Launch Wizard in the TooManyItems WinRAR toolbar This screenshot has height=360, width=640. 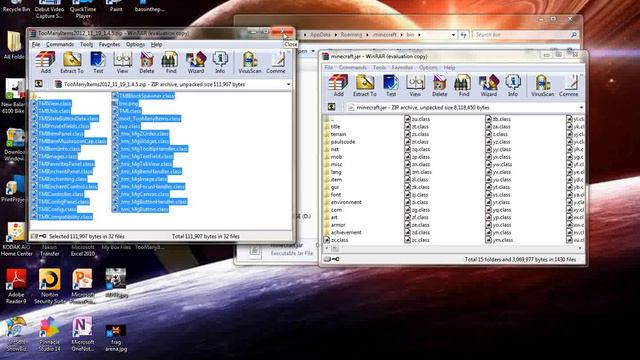[x=196, y=62]
